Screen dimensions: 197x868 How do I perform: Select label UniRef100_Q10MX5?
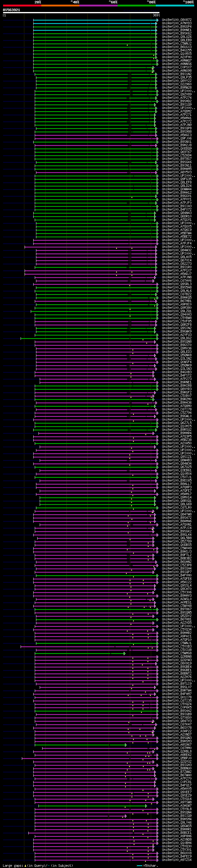click(x=177, y=54)
